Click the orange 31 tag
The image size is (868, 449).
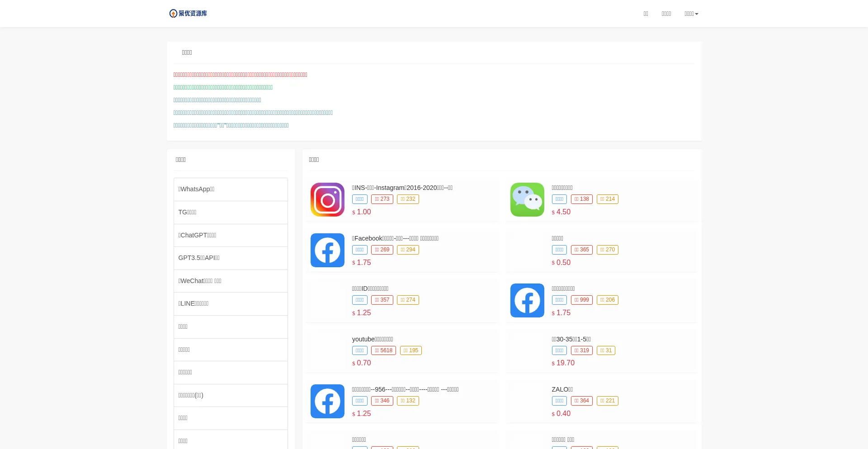[x=606, y=350]
